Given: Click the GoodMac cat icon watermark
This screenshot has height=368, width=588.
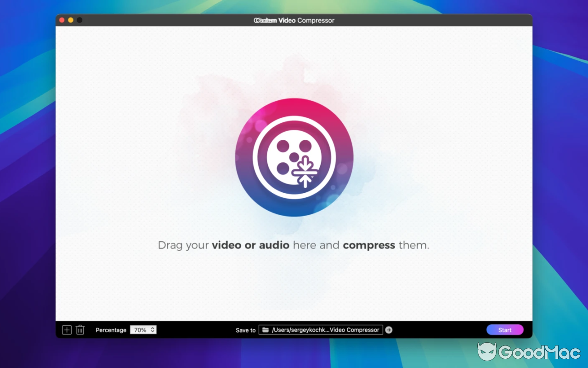Looking at the screenshot, I should tap(486, 352).
